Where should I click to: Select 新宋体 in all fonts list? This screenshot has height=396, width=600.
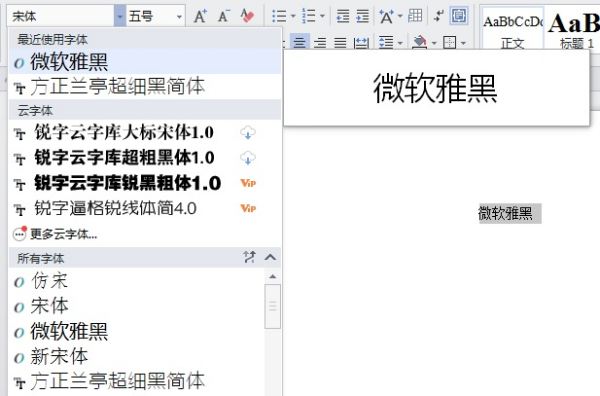pyautogui.click(x=136, y=357)
